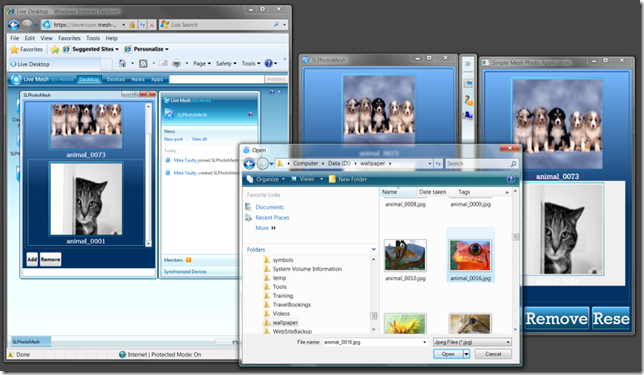
Task: Click Internet Explorer's forward arrow button
Action: click(x=27, y=25)
